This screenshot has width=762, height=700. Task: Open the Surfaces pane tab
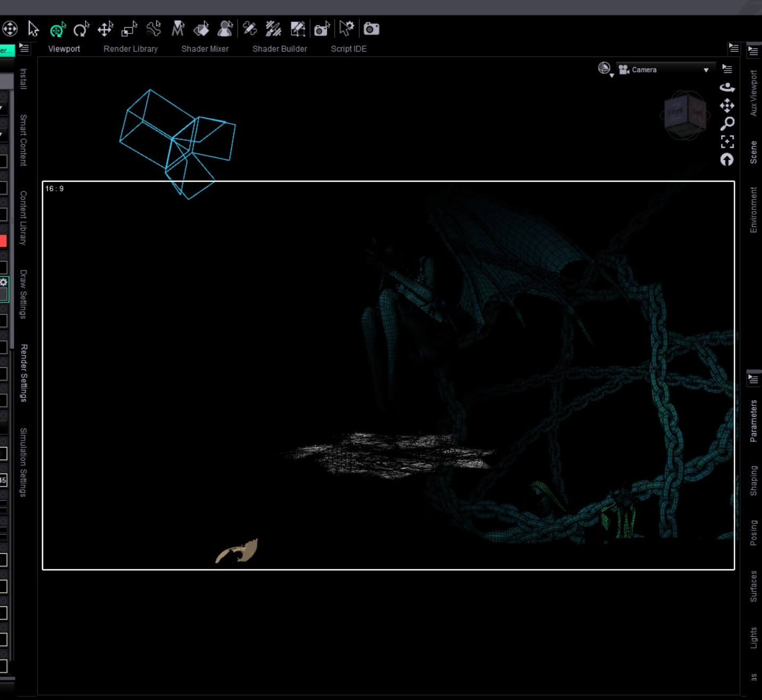tap(753, 586)
